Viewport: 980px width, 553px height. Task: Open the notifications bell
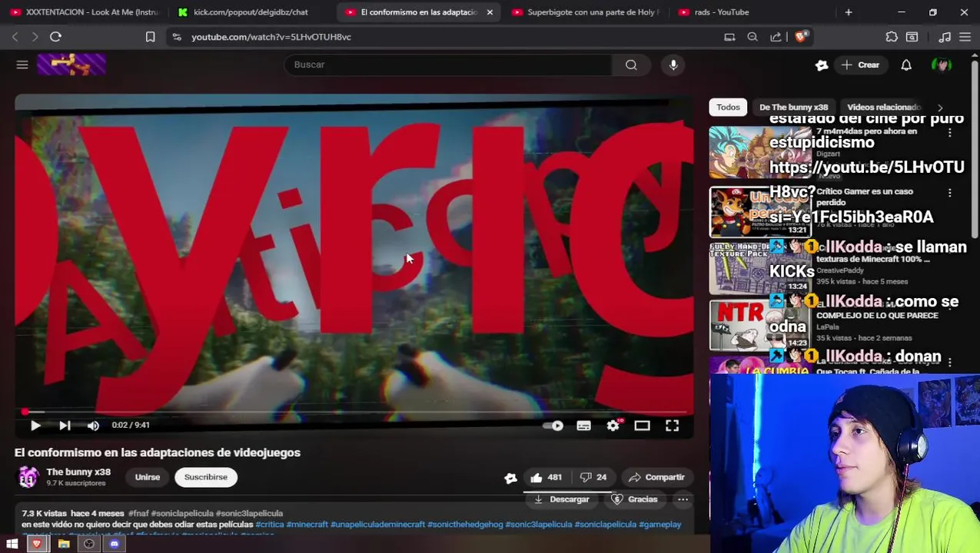click(906, 65)
